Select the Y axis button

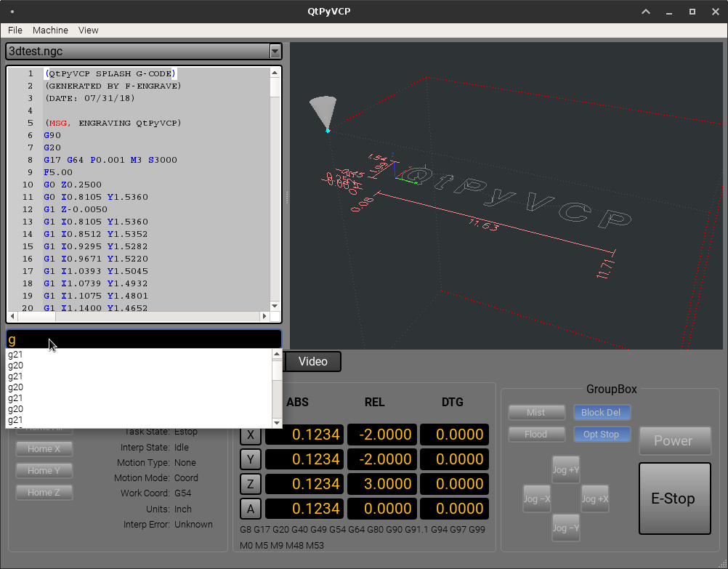pos(251,459)
